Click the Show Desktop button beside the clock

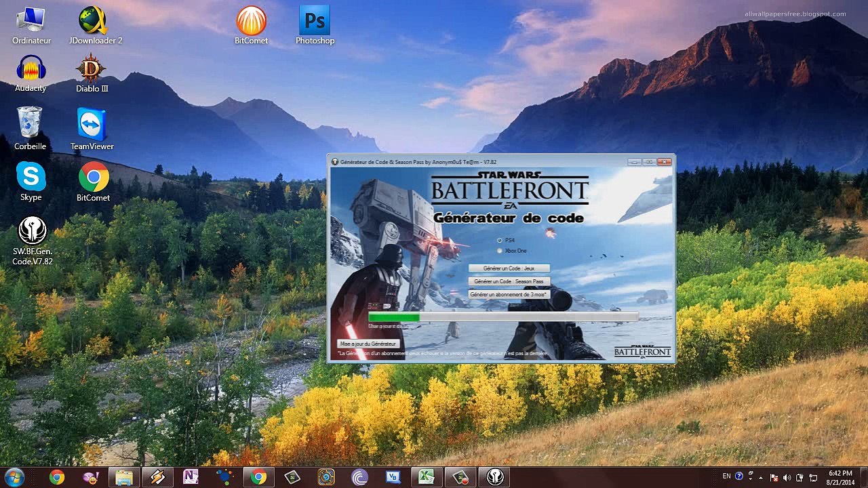point(863,477)
